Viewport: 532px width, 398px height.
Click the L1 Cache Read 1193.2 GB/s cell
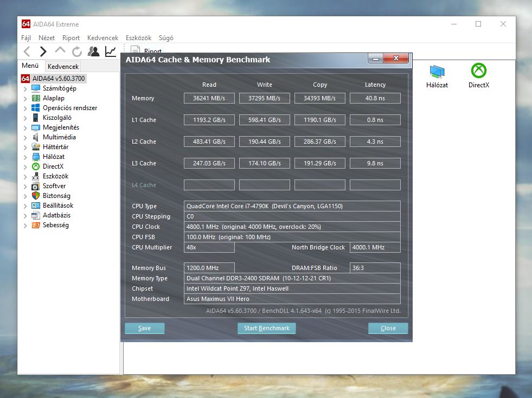(x=209, y=120)
